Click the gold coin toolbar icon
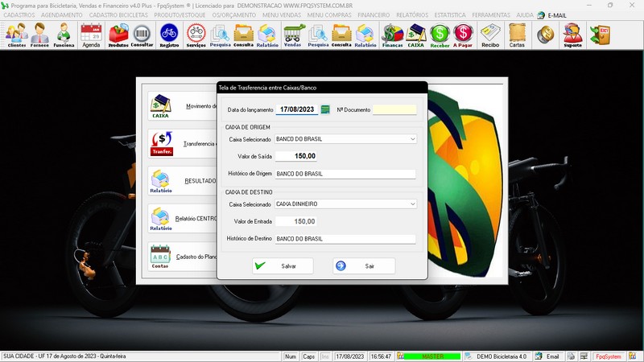Screen dimensions: 644x362 [545, 35]
